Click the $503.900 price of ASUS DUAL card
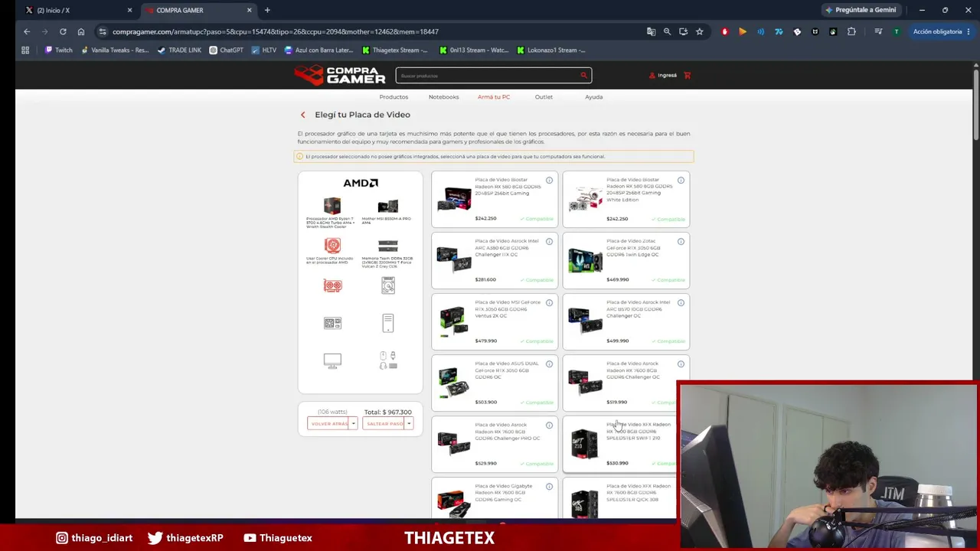The width and height of the screenshot is (980, 551). click(x=485, y=403)
